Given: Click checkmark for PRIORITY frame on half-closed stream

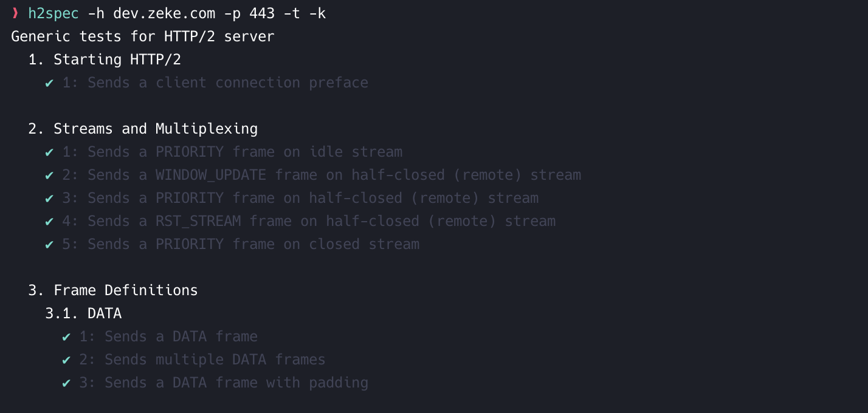Looking at the screenshot, I should [50, 199].
